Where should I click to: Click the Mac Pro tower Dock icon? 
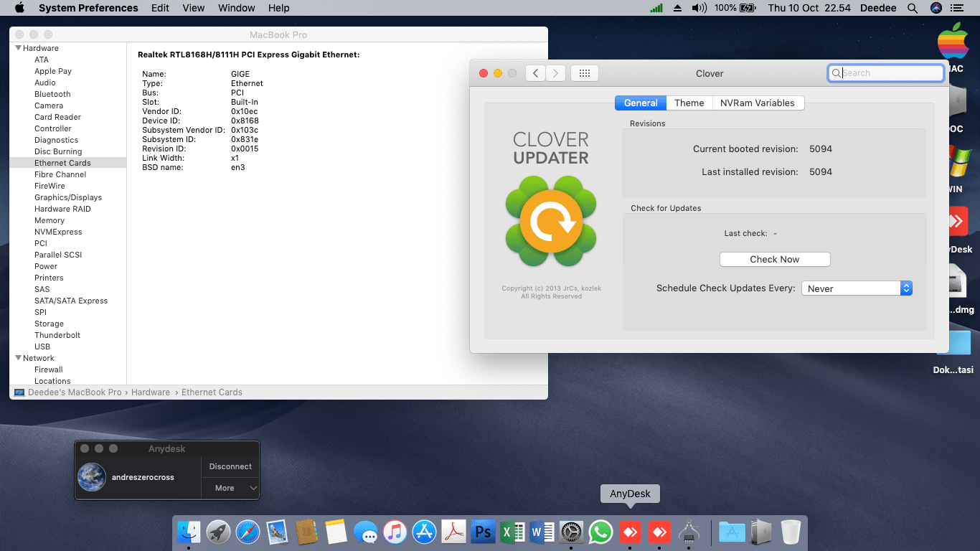(x=761, y=532)
